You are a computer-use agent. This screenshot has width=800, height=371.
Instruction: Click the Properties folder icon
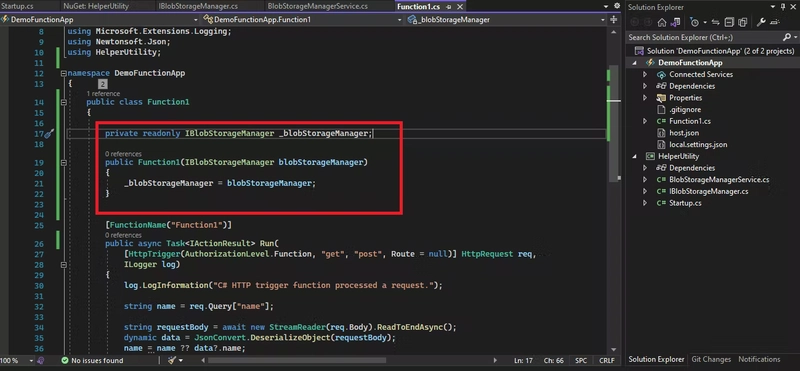point(662,97)
